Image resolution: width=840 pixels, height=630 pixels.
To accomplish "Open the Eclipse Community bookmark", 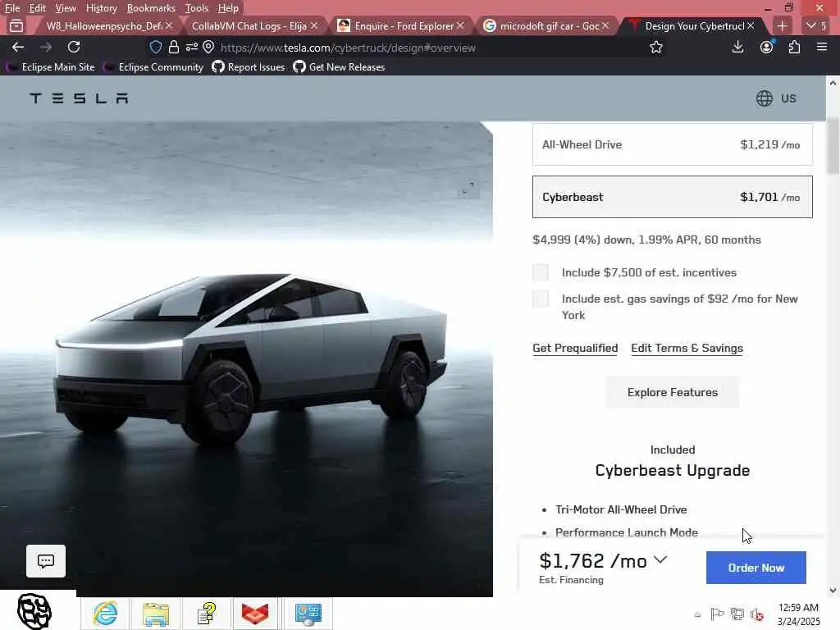I will point(153,67).
